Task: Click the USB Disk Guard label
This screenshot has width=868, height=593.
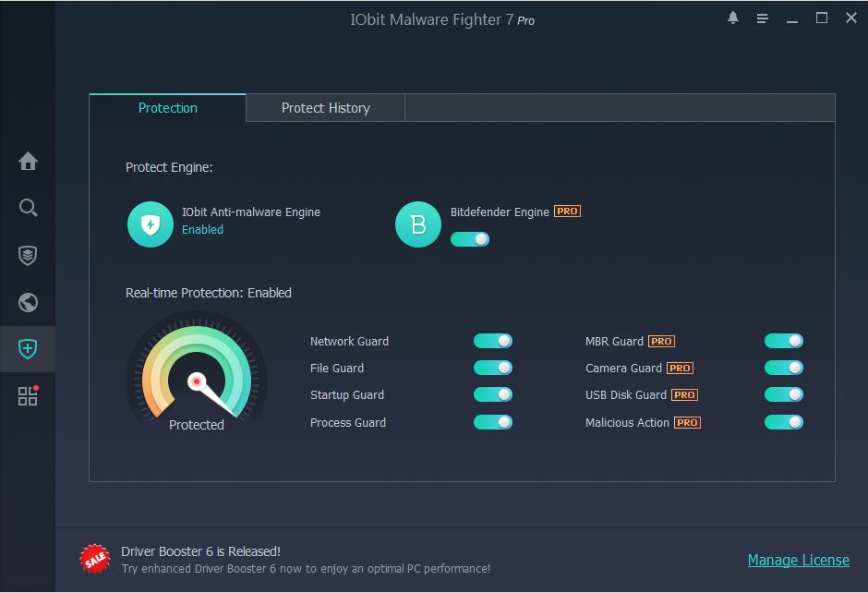Action: coord(626,394)
